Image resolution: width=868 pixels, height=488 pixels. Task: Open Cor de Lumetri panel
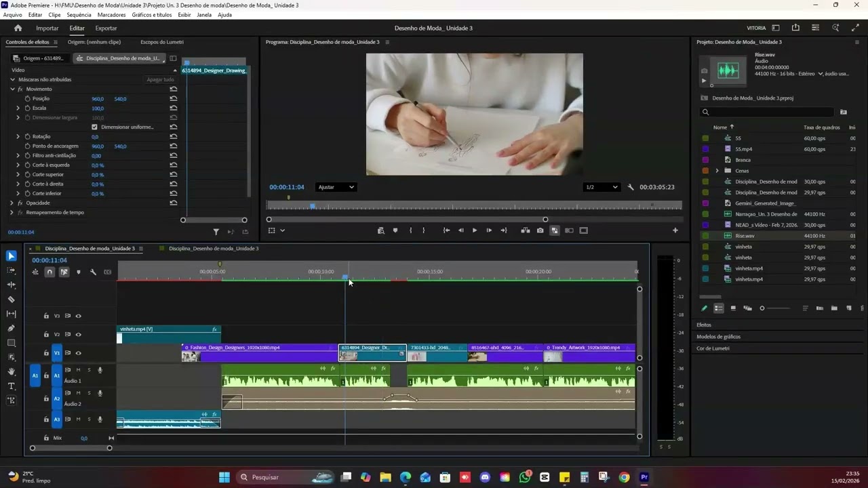[x=713, y=348]
